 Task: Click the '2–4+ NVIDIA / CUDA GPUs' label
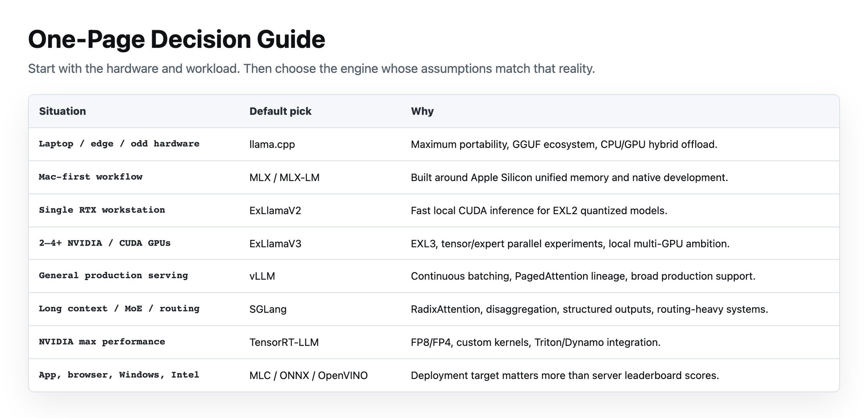[x=105, y=243]
